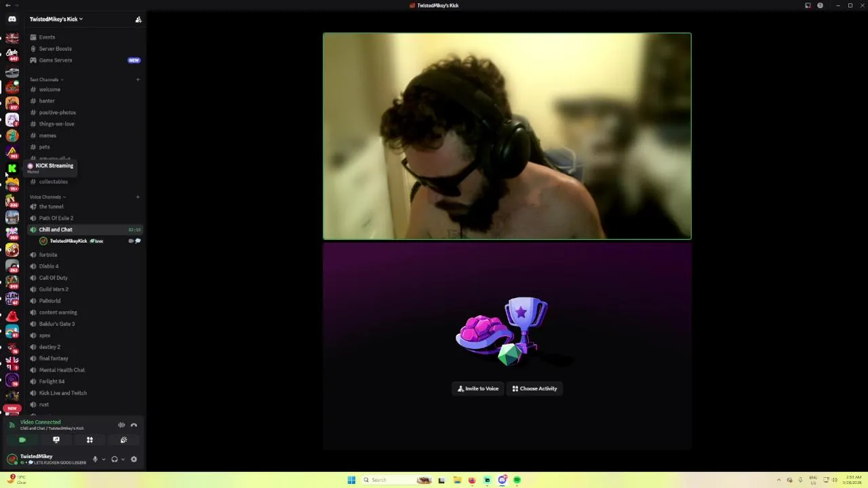The image size is (868, 488).
Task: Focus the webcam video tile
Action: pyautogui.click(x=507, y=136)
